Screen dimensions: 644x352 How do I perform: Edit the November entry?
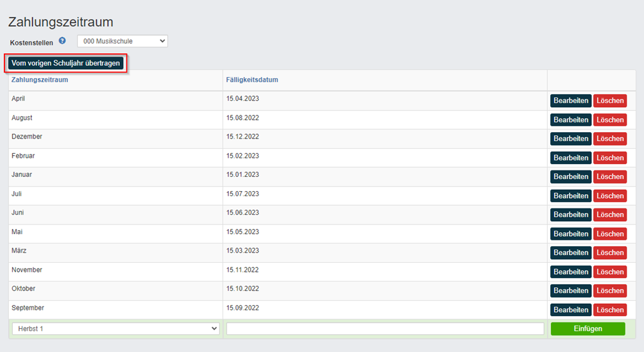[570, 272]
